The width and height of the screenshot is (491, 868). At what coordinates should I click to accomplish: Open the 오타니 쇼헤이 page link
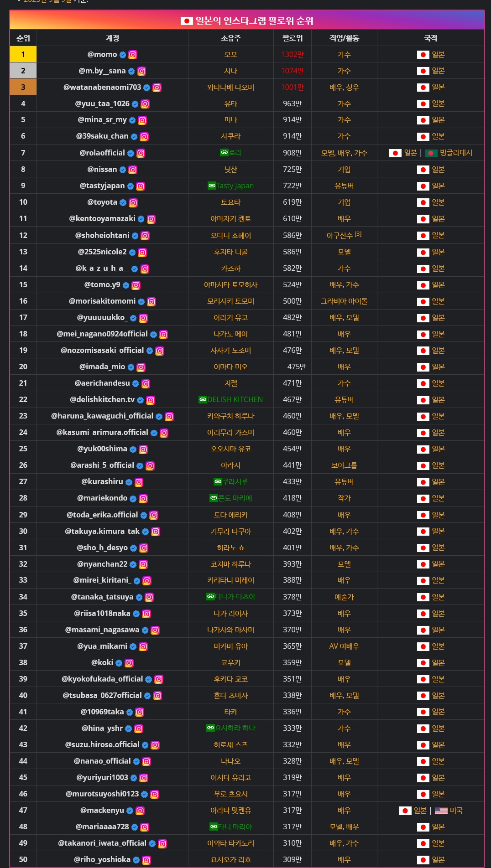coord(230,236)
